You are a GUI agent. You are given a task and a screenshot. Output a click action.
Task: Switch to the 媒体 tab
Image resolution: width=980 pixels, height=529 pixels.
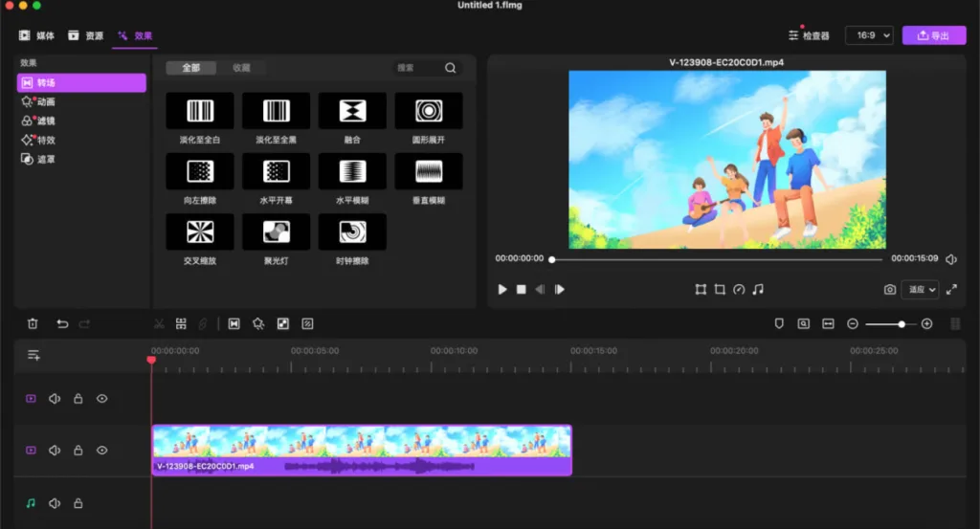[x=37, y=35]
